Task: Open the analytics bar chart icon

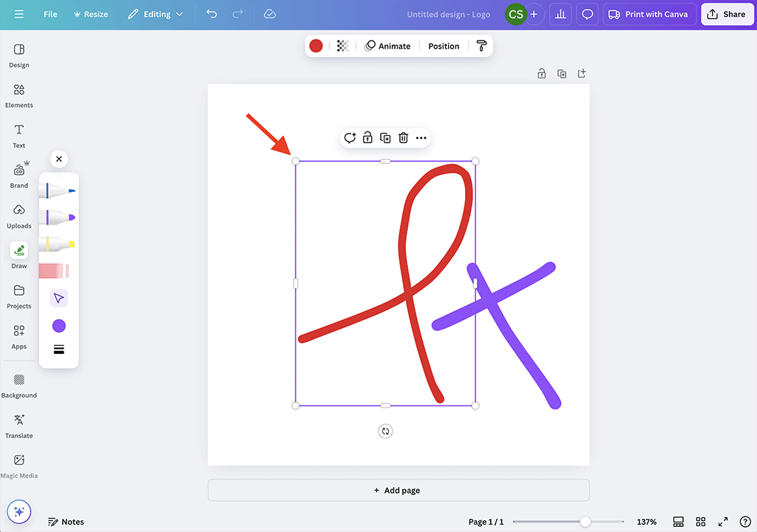Action: pos(560,14)
